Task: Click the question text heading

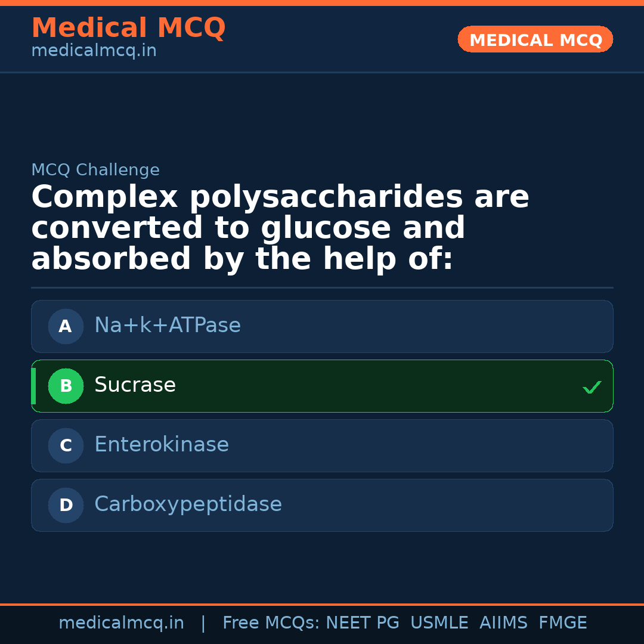Action: (x=280, y=228)
